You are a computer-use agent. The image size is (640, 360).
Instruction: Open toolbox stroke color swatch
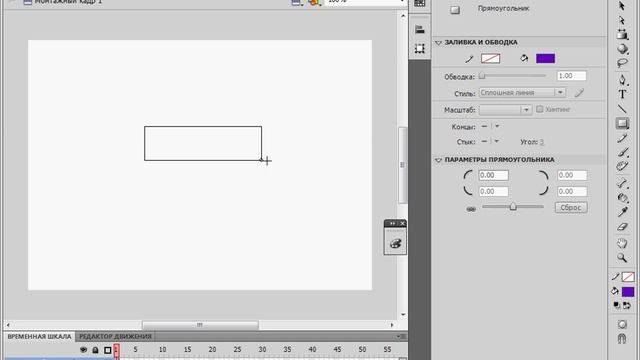[628, 277]
